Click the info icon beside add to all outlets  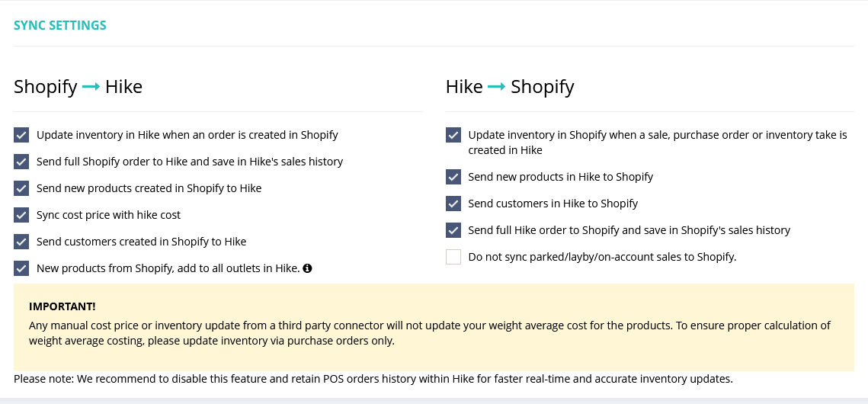307,268
